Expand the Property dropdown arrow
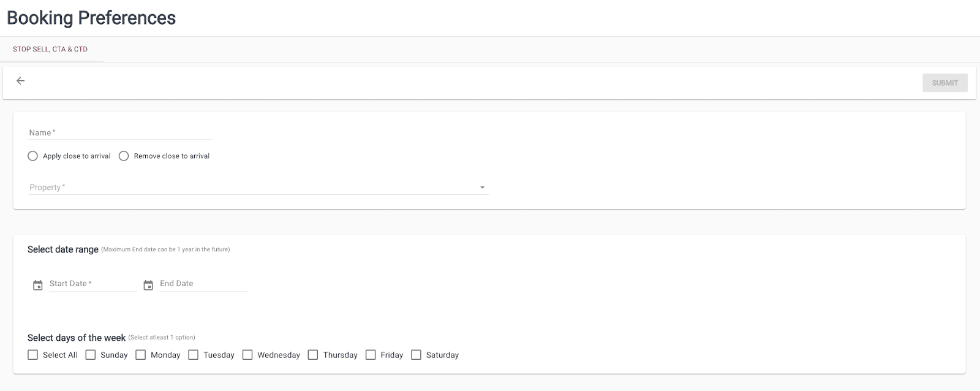Screen dimensions: 980x391 482,188
